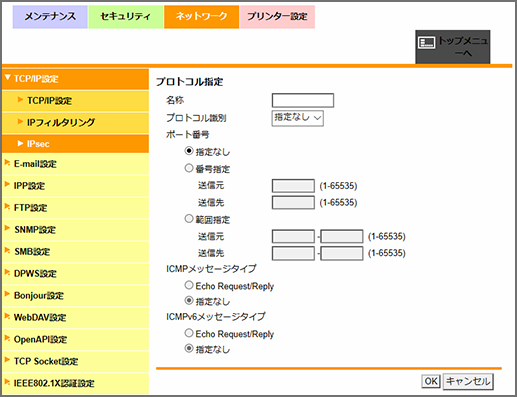Select ICMPv6メッセージタイプ 指定なし radio button
The height and width of the screenshot is (397, 517).
[x=189, y=349]
